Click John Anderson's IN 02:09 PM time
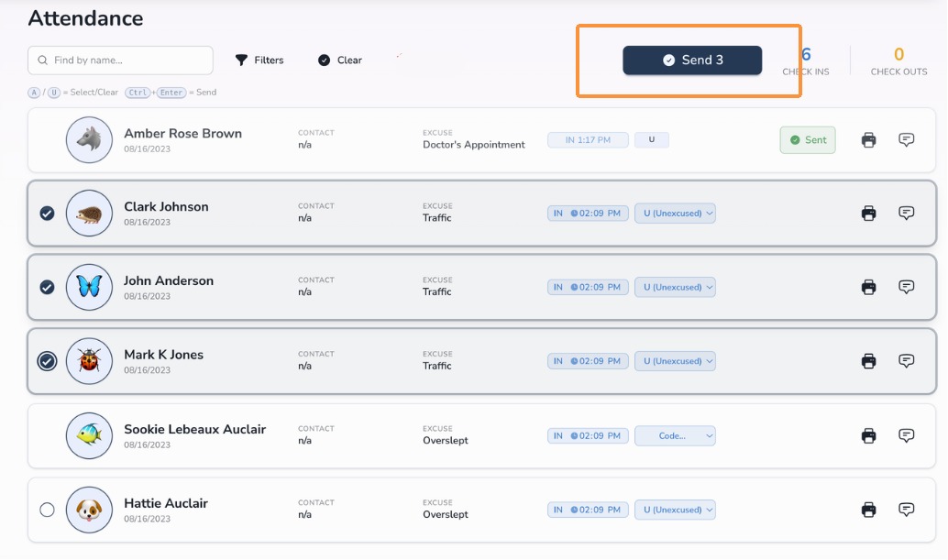The image size is (948, 560). click(x=588, y=287)
